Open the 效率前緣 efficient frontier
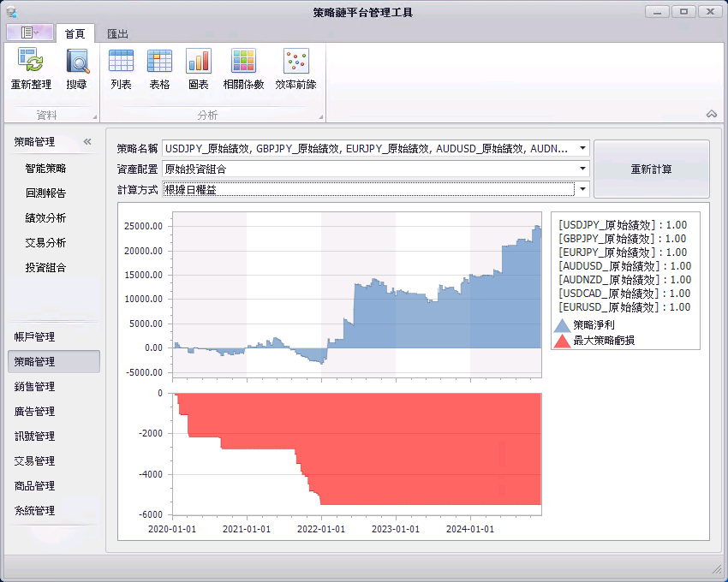 pos(295,68)
